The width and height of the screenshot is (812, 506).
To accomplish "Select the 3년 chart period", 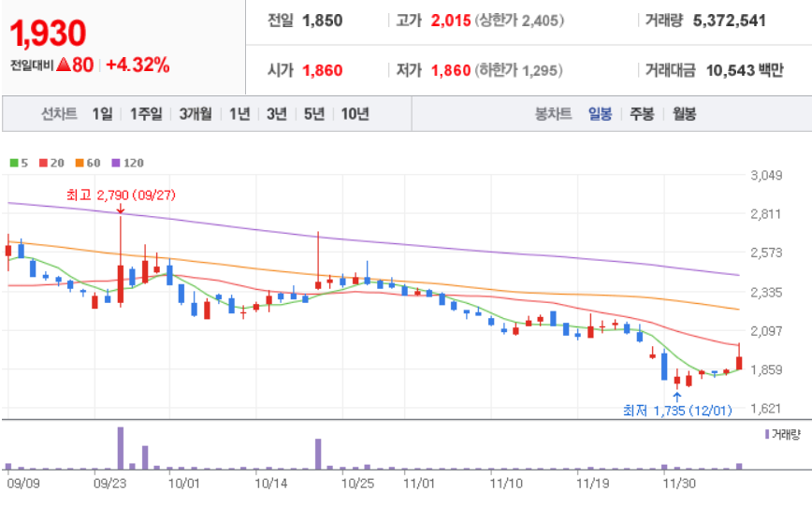I will pos(277,113).
